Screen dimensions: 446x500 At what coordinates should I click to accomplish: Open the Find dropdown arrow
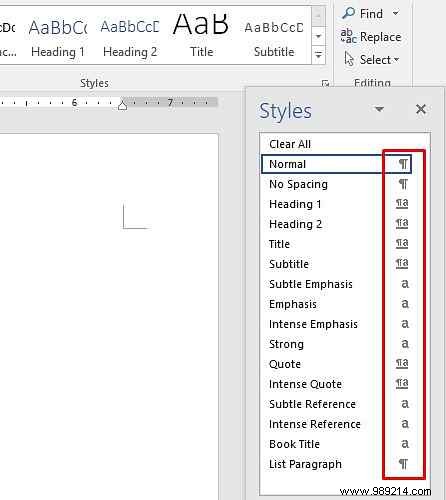click(x=396, y=13)
